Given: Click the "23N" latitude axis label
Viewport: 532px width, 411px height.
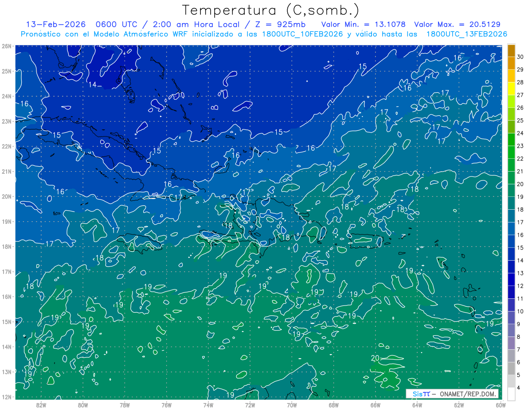Looking at the screenshot, I should [x=6, y=121].
